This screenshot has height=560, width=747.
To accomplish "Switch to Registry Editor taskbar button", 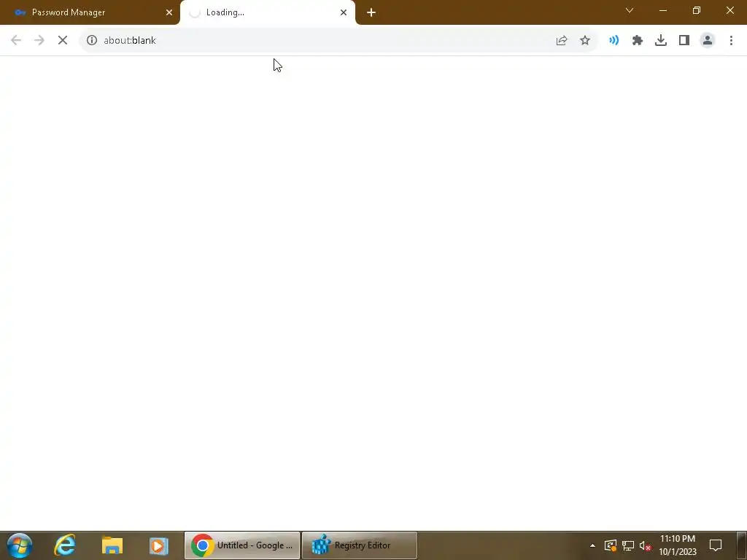I will tap(360, 545).
